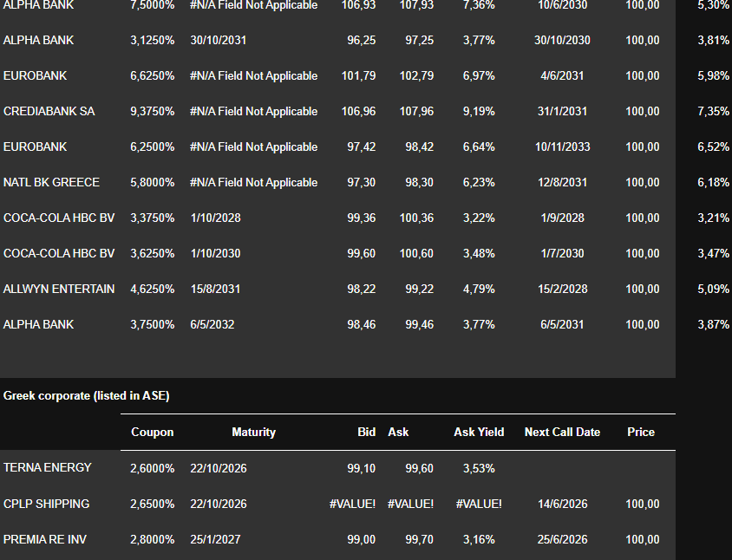The image size is (732, 560).
Task: Select price 100,00 of PREMIA RE INV
Action: tap(643, 539)
